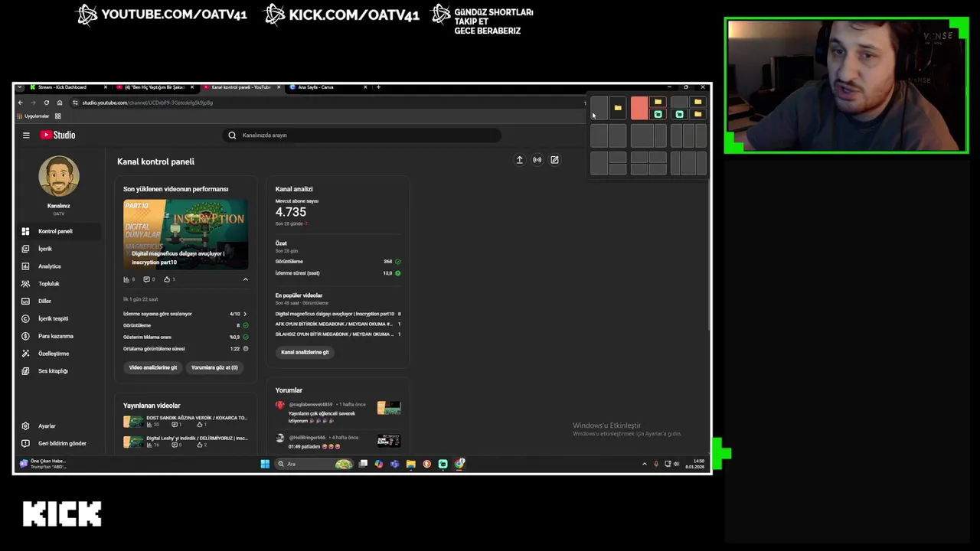Click the search magnifier icon in Studio

(x=232, y=135)
